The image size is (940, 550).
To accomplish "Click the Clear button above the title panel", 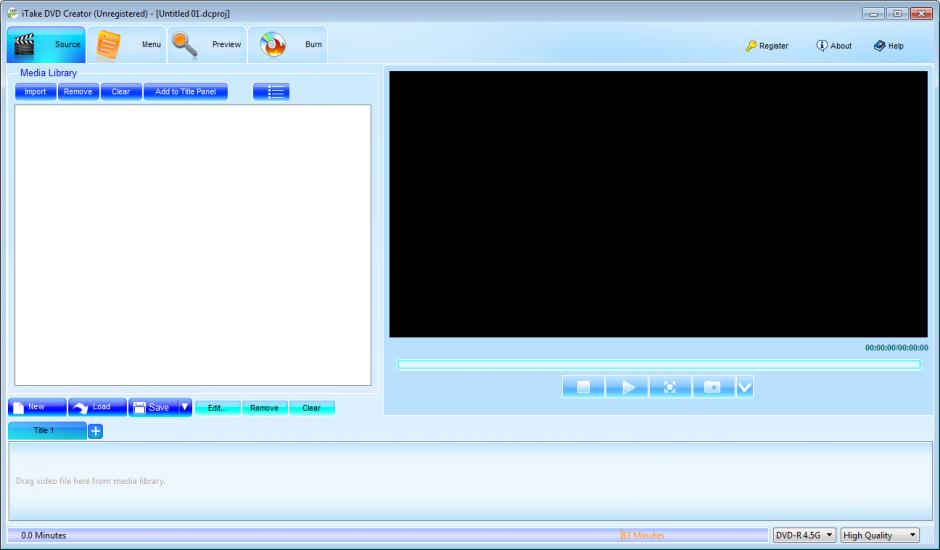I will (x=312, y=408).
